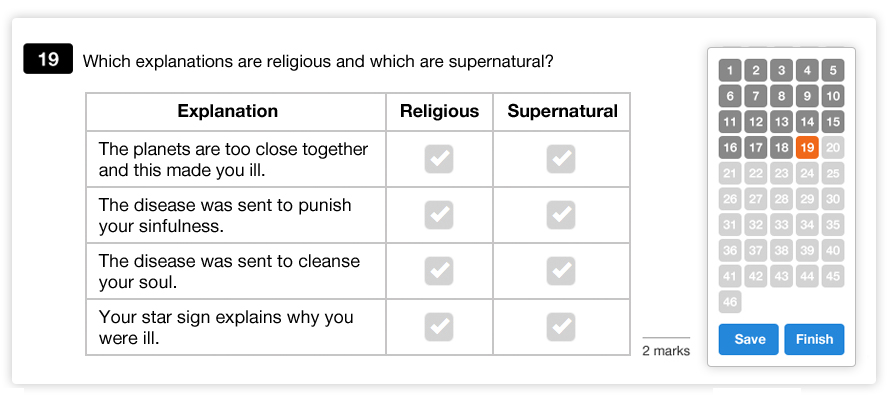The height and width of the screenshot is (400, 888).
Task: Open question 18 from the grid
Action: click(x=782, y=147)
